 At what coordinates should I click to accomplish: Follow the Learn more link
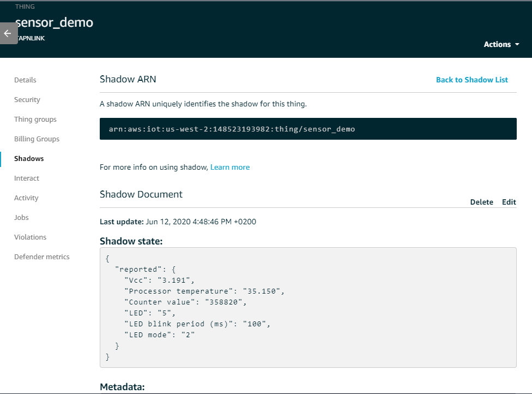click(230, 167)
